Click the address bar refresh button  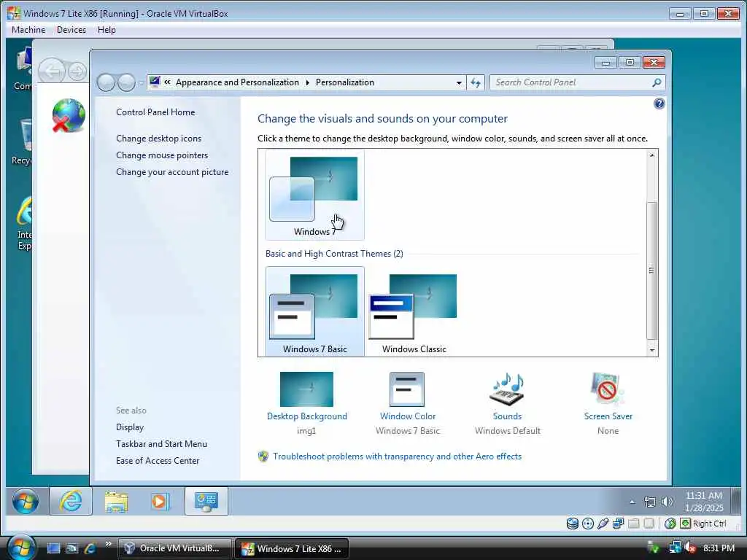[476, 82]
